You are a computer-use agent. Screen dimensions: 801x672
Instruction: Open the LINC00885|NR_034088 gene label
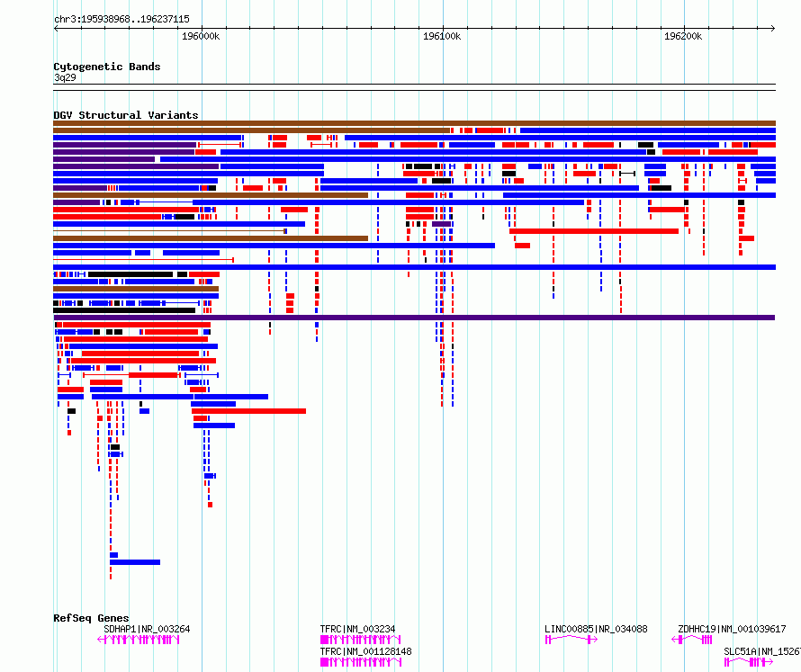pyautogui.click(x=596, y=629)
